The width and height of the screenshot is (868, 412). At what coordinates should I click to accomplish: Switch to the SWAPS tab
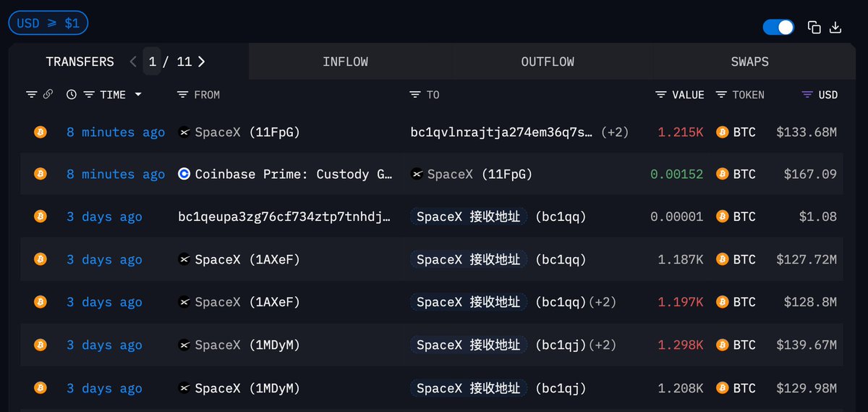pyautogui.click(x=749, y=62)
